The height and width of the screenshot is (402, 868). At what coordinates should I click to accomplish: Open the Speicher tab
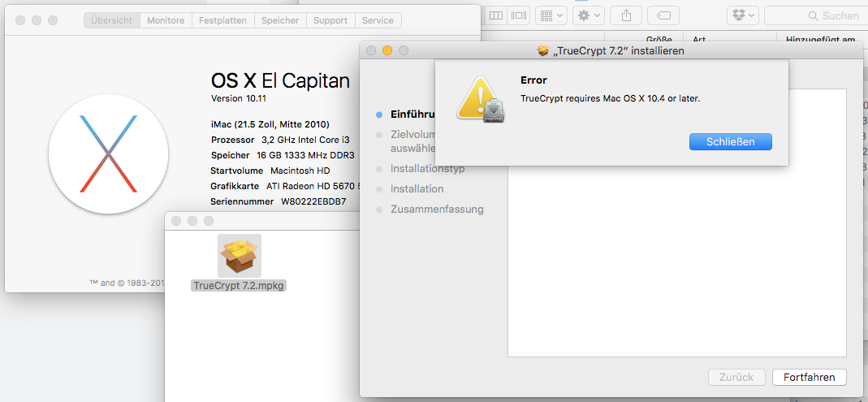point(280,20)
